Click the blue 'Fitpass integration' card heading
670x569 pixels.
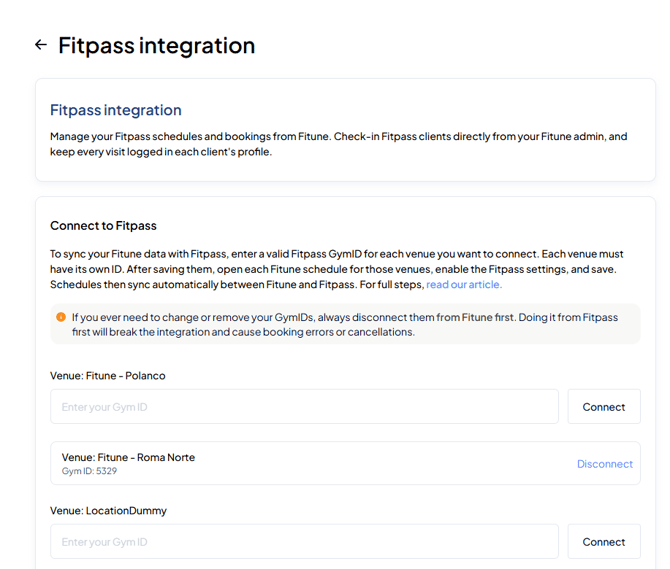[x=116, y=110]
